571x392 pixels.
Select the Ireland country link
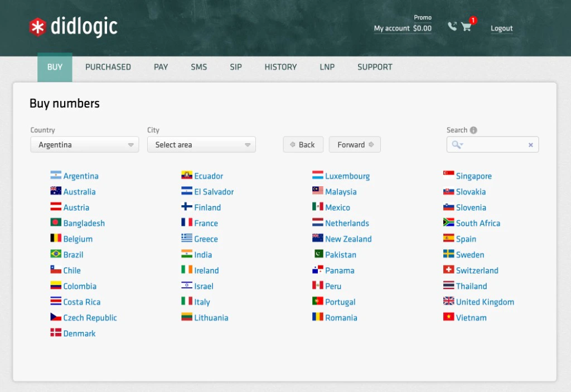206,270
